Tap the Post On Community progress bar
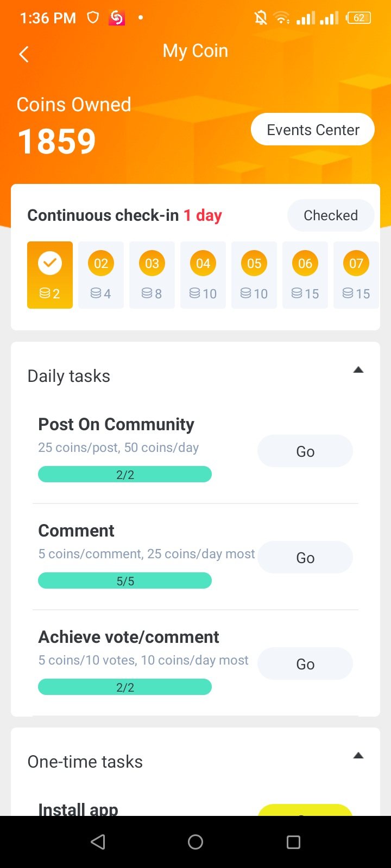Image resolution: width=391 pixels, height=868 pixels. click(125, 474)
